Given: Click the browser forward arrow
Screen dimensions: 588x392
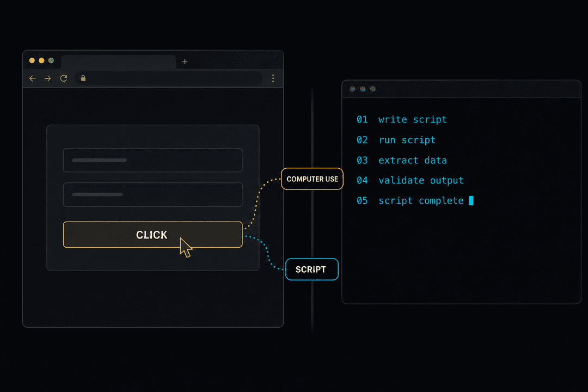Looking at the screenshot, I should (x=47, y=78).
